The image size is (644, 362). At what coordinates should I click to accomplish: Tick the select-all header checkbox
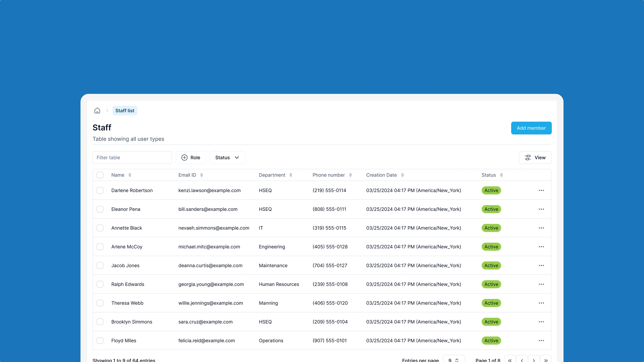100,175
